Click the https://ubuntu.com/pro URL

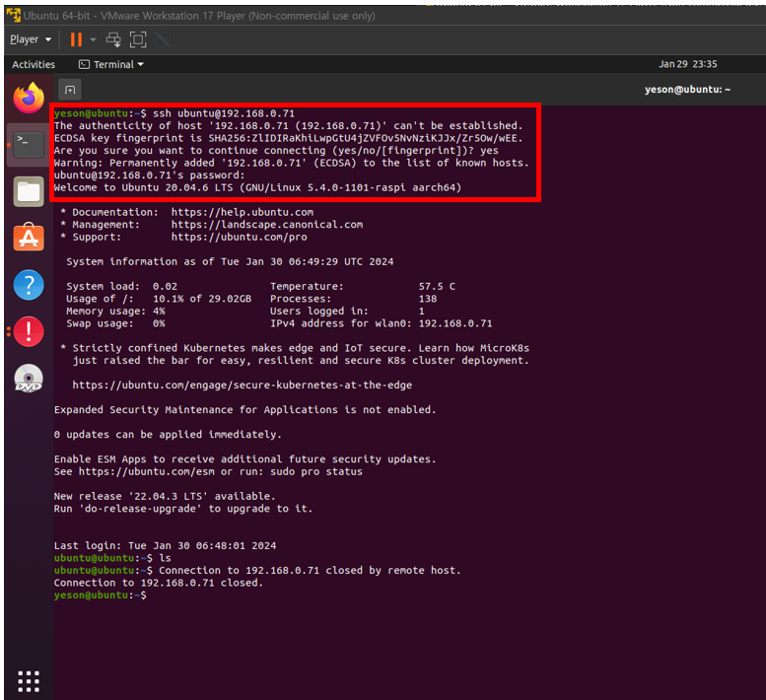(x=239, y=237)
